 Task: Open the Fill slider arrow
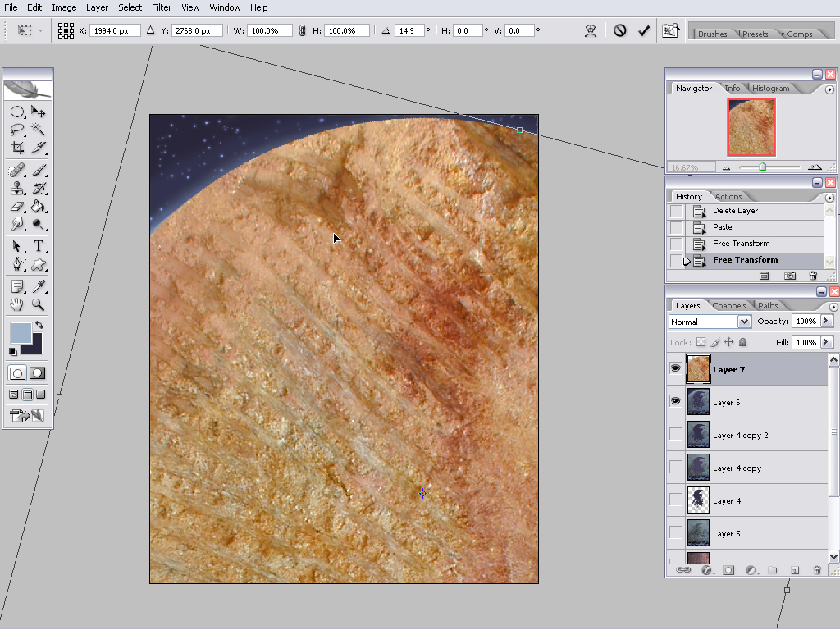pos(827,342)
